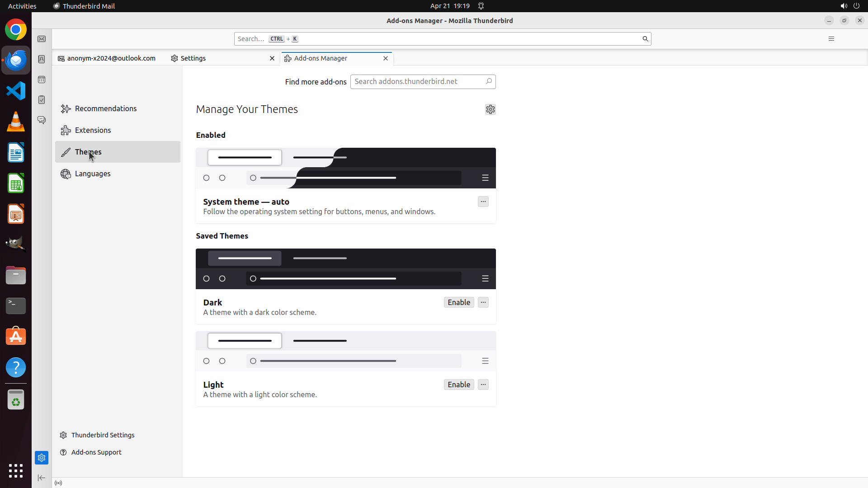Collapse the spaces toolbar

point(42,478)
